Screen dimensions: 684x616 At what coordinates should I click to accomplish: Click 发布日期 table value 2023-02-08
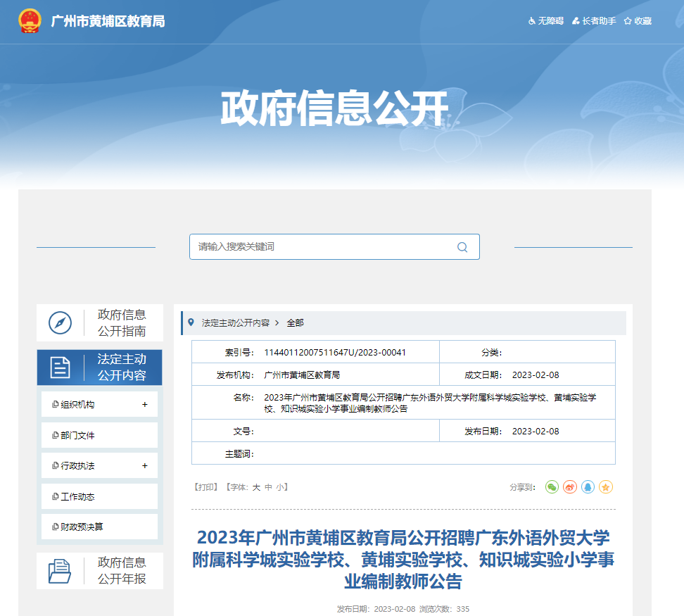pos(536,432)
